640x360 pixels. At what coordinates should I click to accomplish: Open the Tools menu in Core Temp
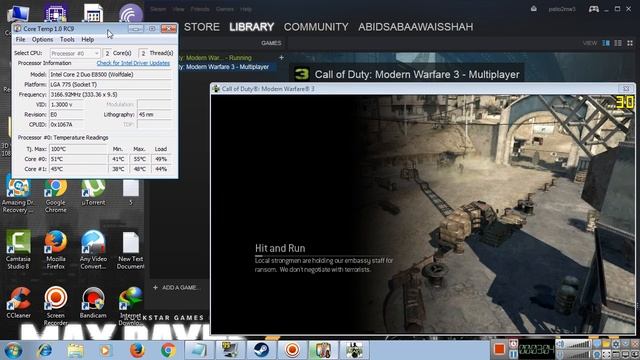pos(67,40)
